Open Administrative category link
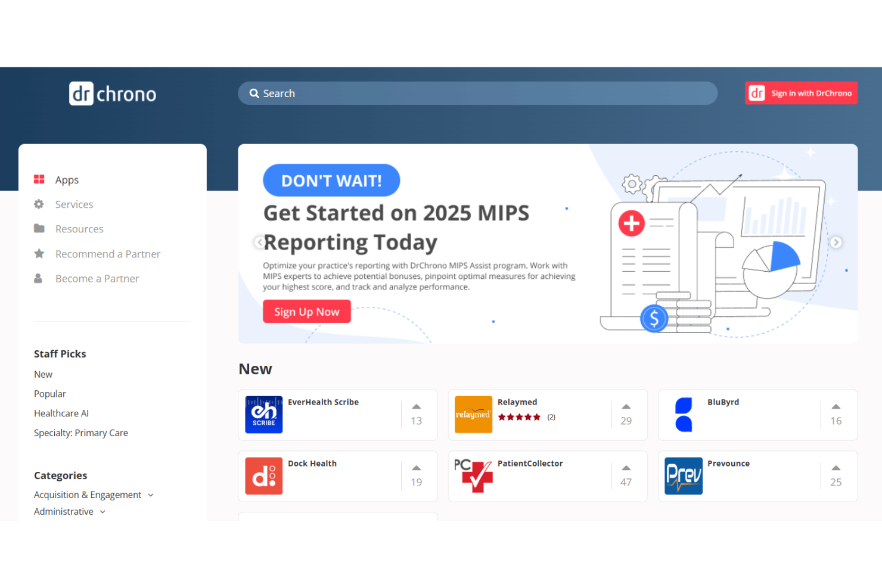This screenshot has height=588, width=882. (x=64, y=512)
